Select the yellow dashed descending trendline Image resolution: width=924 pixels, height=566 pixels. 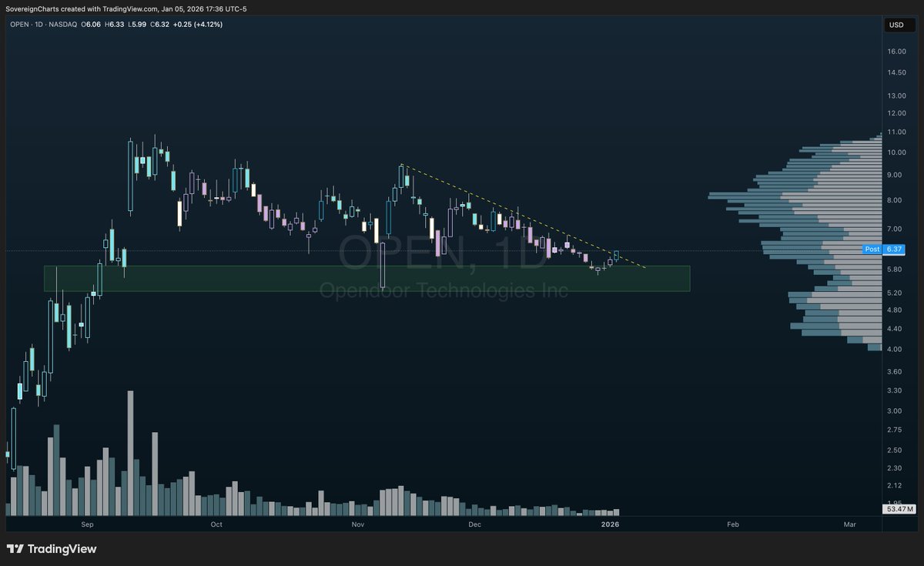pos(524,216)
